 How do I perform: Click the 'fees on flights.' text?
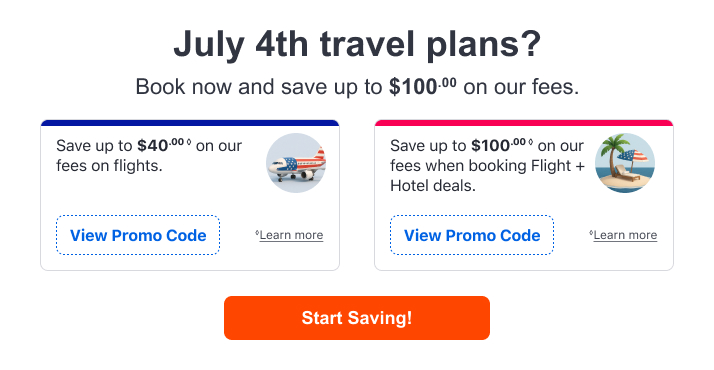(x=109, y=166)
